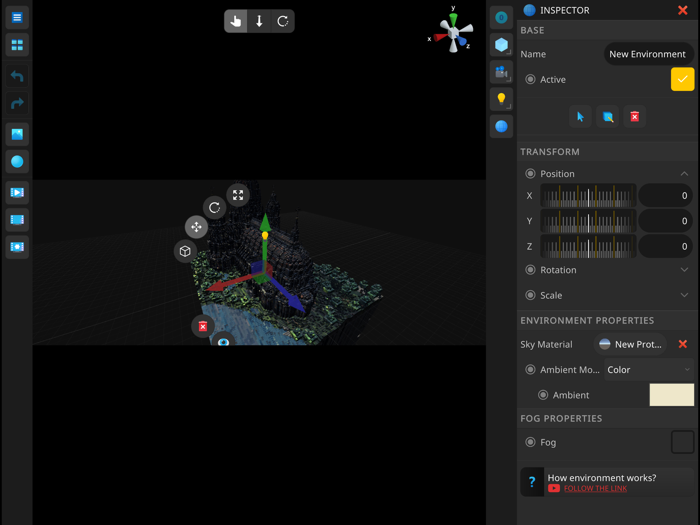Open the film strip play icon

click(x=17, y=193)
